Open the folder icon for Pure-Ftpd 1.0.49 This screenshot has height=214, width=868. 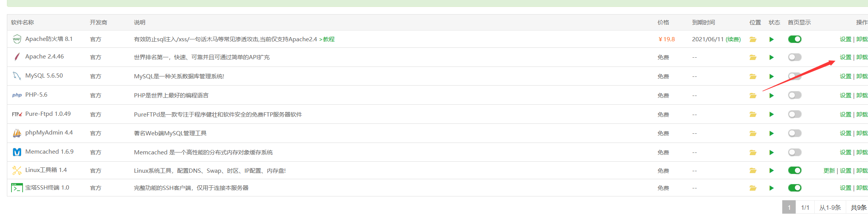753,114
